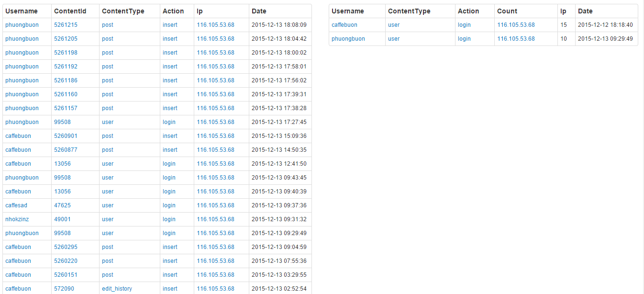The height and width of the screenshot is (294, 644).
Task: Open ContentId link 5260220
Action: pyautogui.click(x=66, y=261)
